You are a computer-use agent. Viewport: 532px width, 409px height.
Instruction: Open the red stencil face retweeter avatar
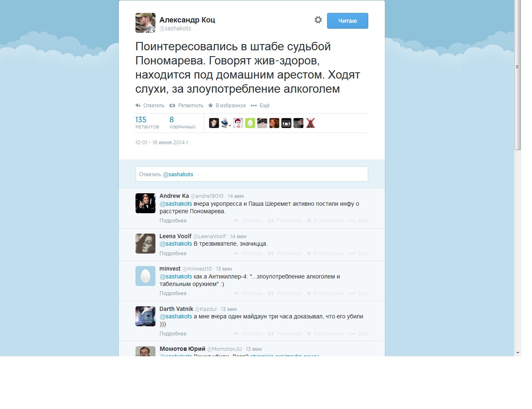coord(238,123)
